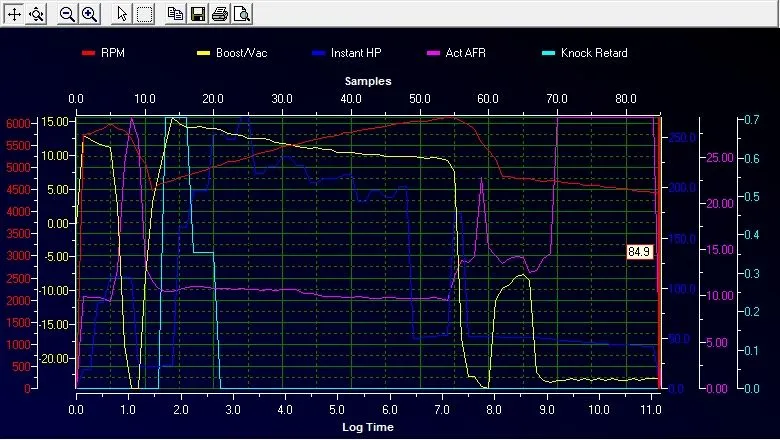Copy the chart using the copy icon
780x440 pixels.
coord(175,14)
